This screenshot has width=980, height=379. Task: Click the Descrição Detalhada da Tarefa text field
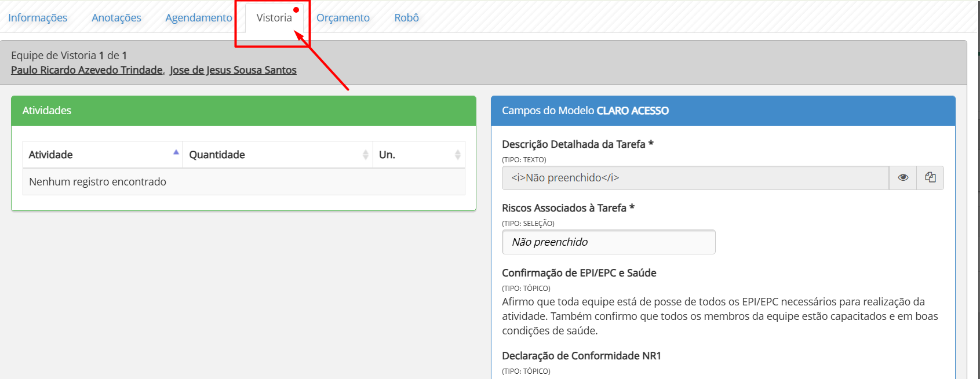(694, 178)
